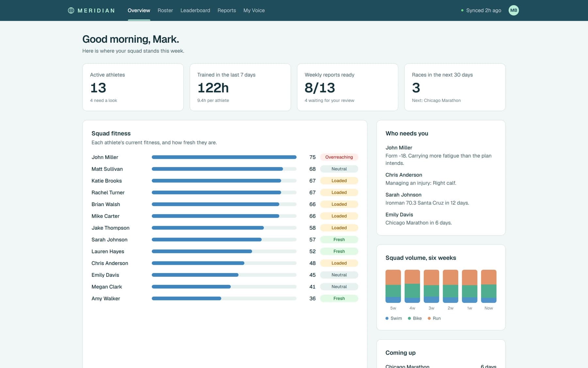
Task: Click Amy Walker's fitness progress bar
Action: point(224,298)
